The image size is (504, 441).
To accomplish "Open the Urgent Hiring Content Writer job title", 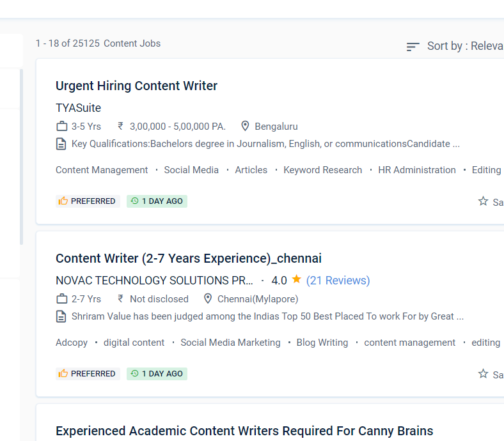I will [136, 86].
